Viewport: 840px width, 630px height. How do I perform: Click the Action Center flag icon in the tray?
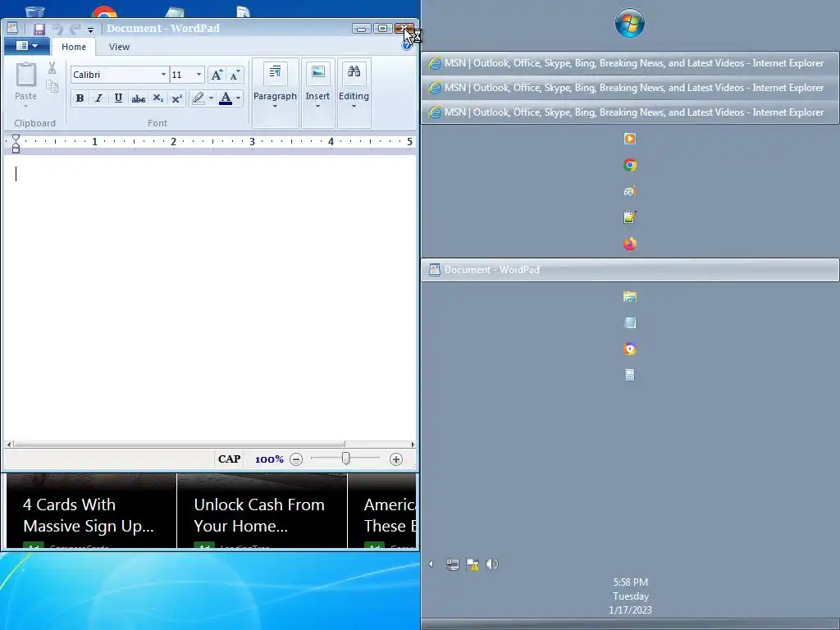pyautogui.click(x=472, y=564)
